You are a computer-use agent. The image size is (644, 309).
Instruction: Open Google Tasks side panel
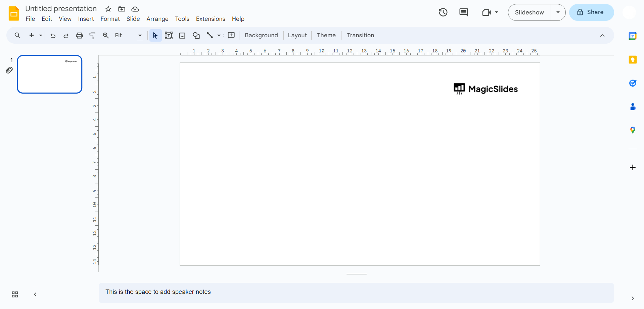pos(633,83)
